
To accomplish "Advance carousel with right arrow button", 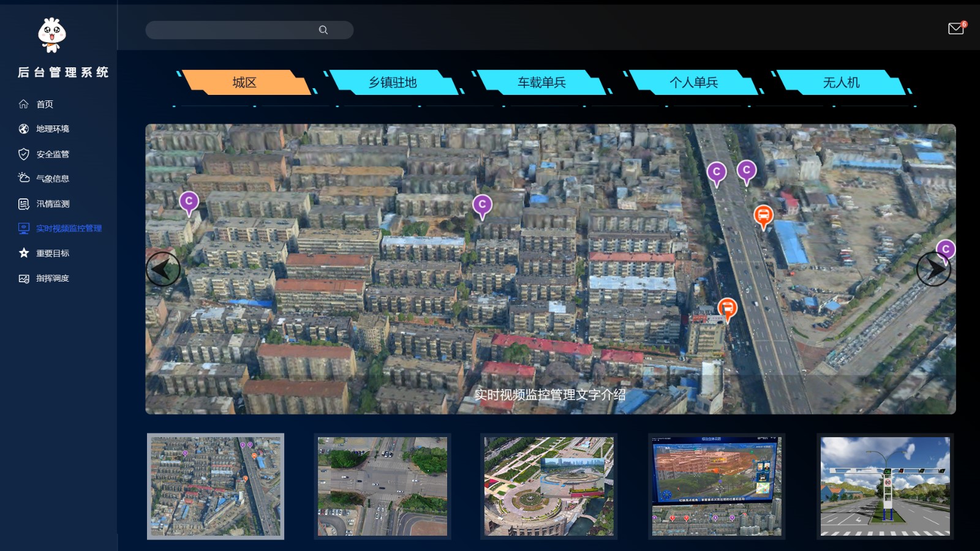I will (933, 269).
